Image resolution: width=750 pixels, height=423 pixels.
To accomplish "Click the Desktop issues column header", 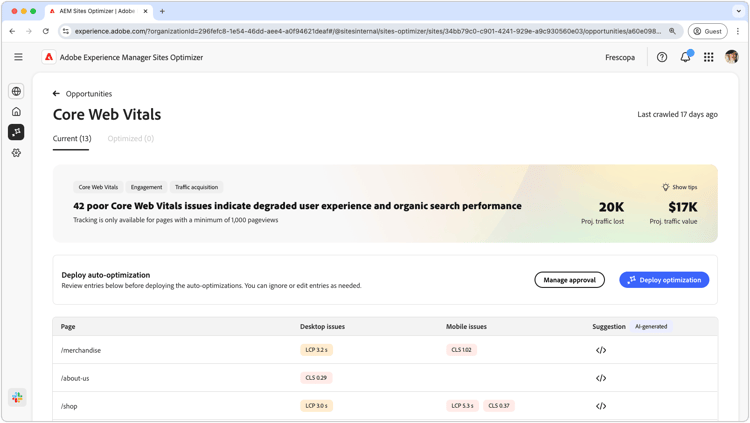I will coord(322,326).
